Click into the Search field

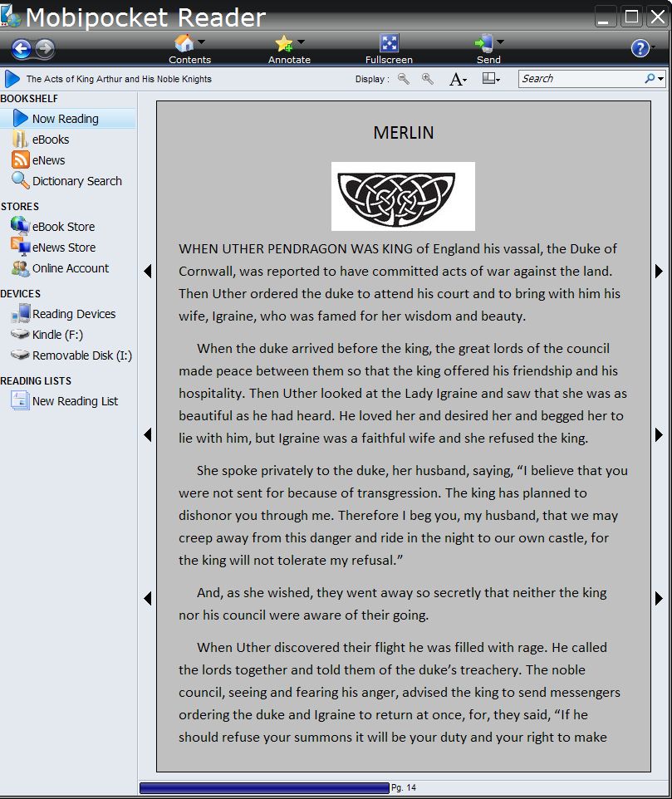pos(580,78)
